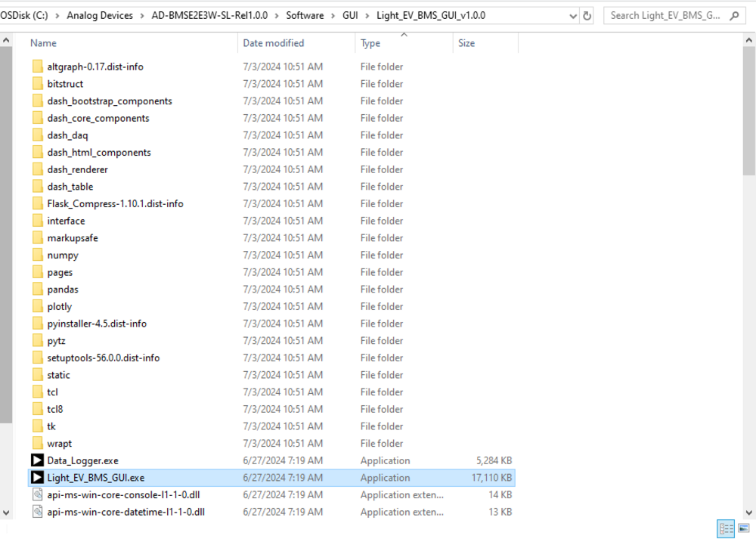
Task: Open the plotly folder
Action: click(60, 306)
